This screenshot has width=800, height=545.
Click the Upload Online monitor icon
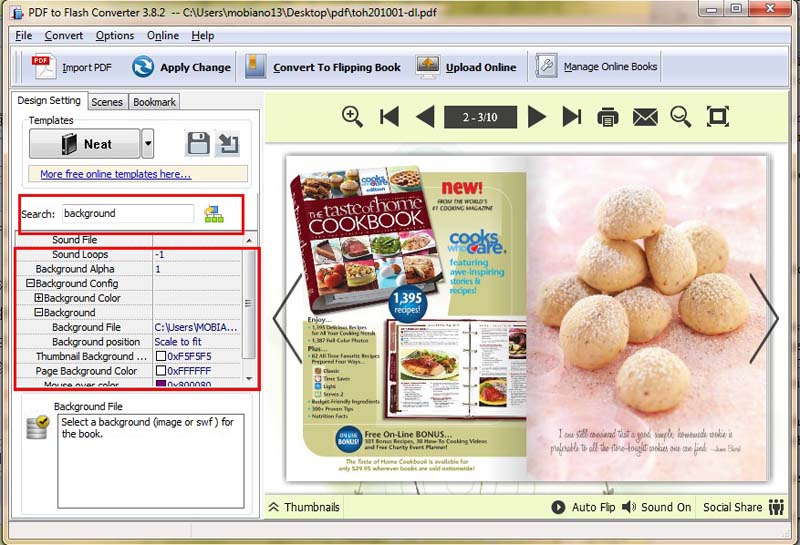click(x=428, y=67)
